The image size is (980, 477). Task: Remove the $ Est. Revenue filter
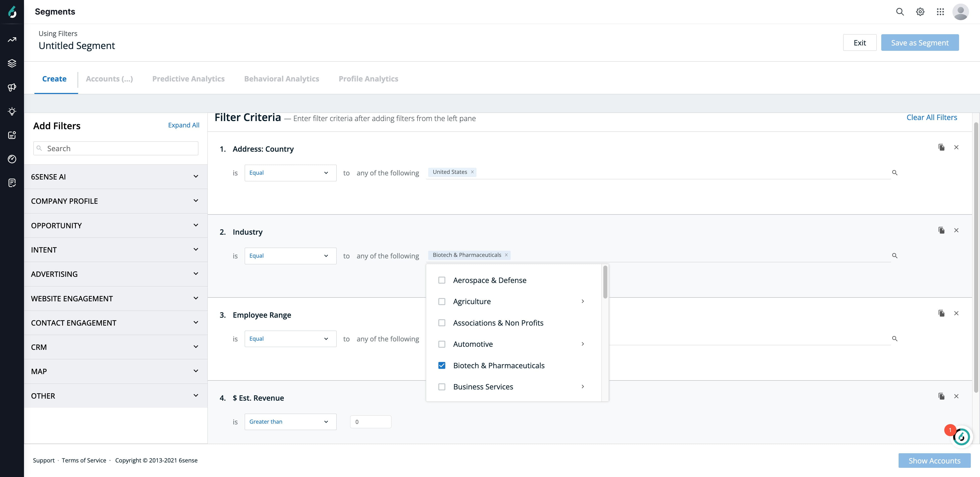click(957, 396)
